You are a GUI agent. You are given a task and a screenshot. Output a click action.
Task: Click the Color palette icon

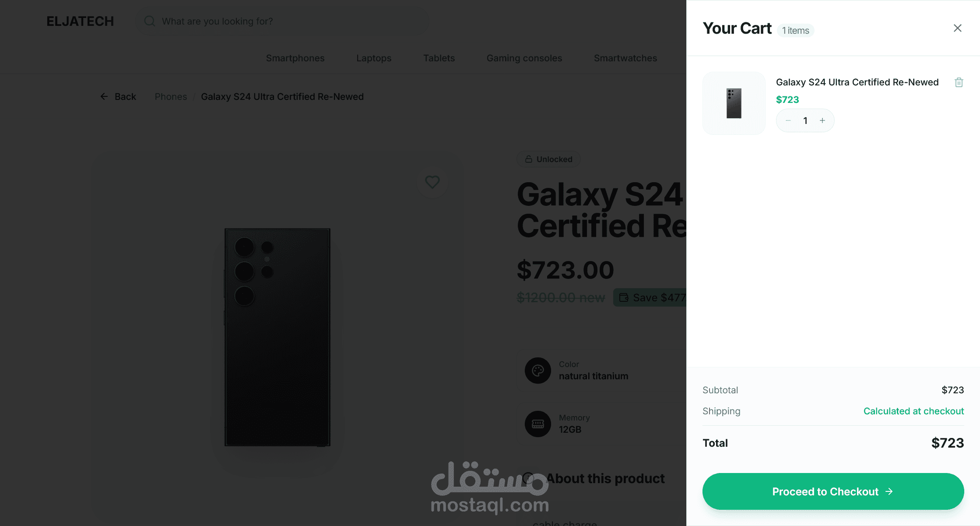pyautogui.click(x=537, y=371)
